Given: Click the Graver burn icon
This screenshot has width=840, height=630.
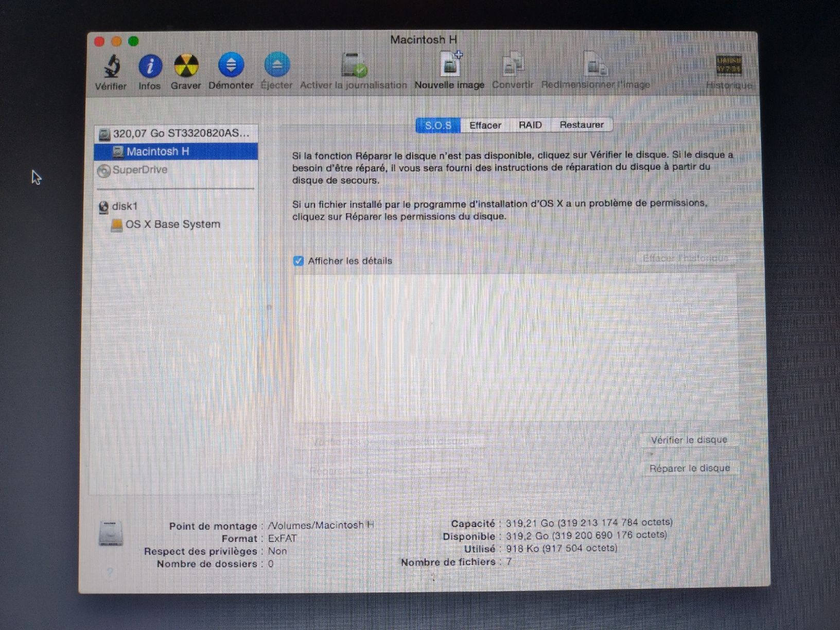Looking at the screenshot, I should click(x=186, y=66).
